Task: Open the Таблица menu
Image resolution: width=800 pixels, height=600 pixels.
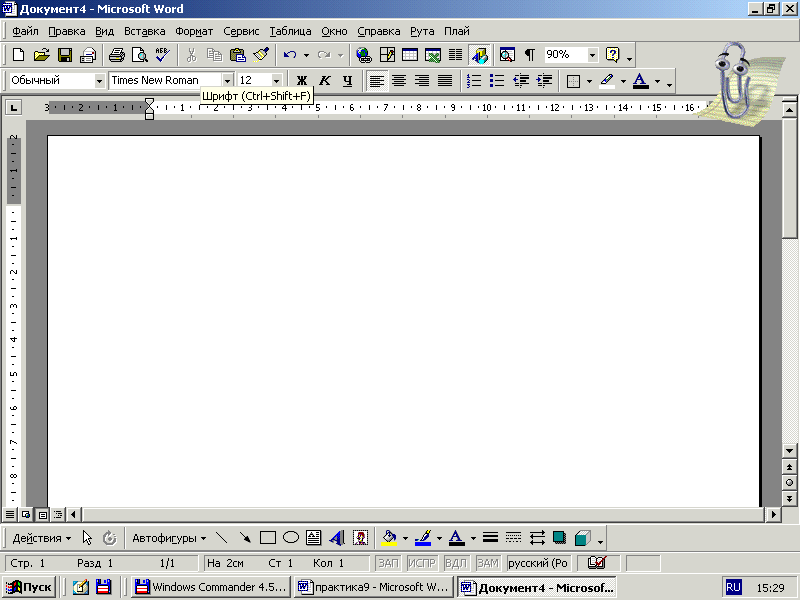Action: tap(290, 31)
